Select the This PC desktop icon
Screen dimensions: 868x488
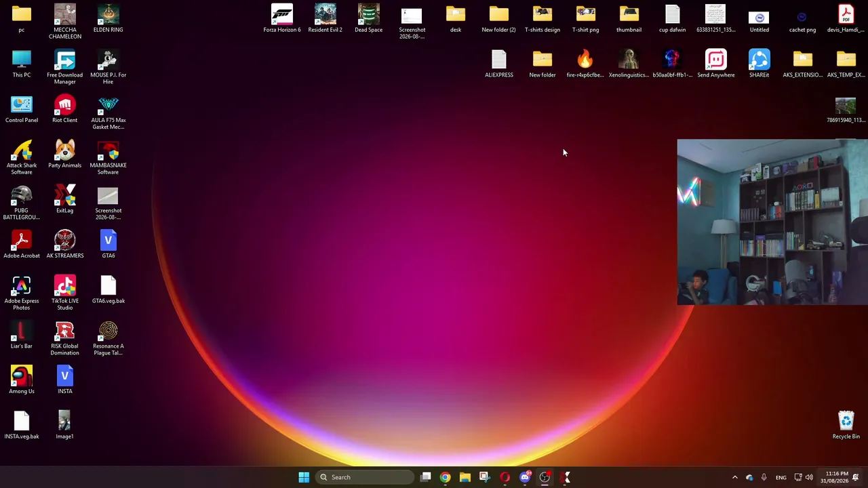pyautogui.click(x=22, y=64)
